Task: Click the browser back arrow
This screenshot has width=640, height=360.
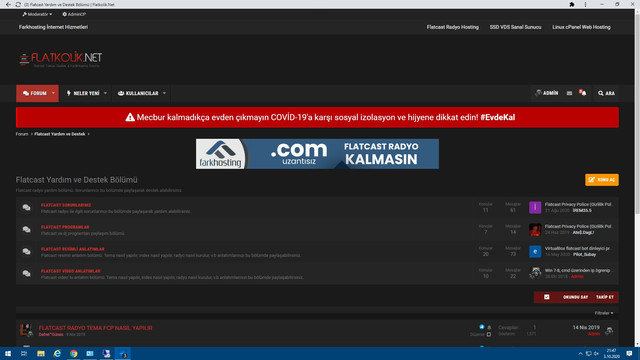Action: 8,4
